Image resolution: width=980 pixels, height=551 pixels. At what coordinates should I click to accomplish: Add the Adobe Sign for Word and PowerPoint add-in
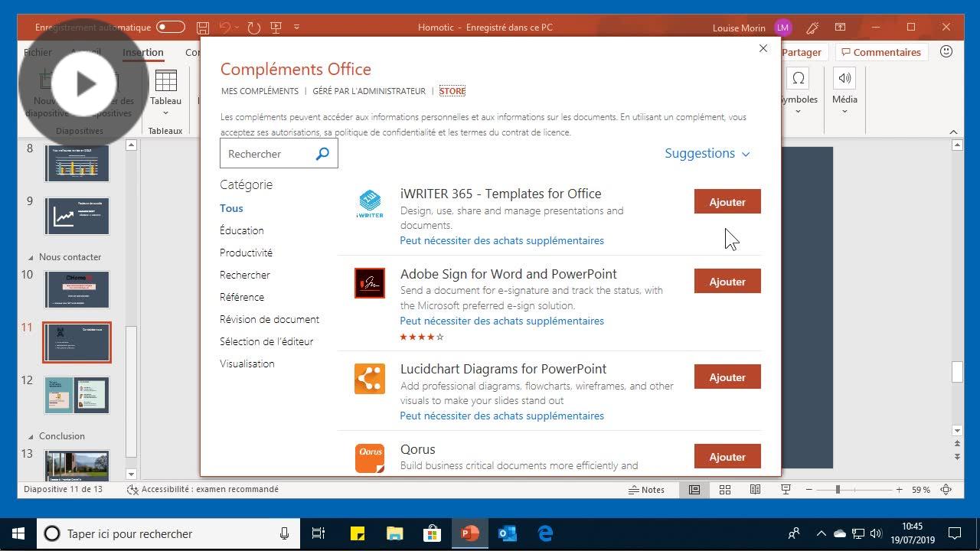point(727,281)
